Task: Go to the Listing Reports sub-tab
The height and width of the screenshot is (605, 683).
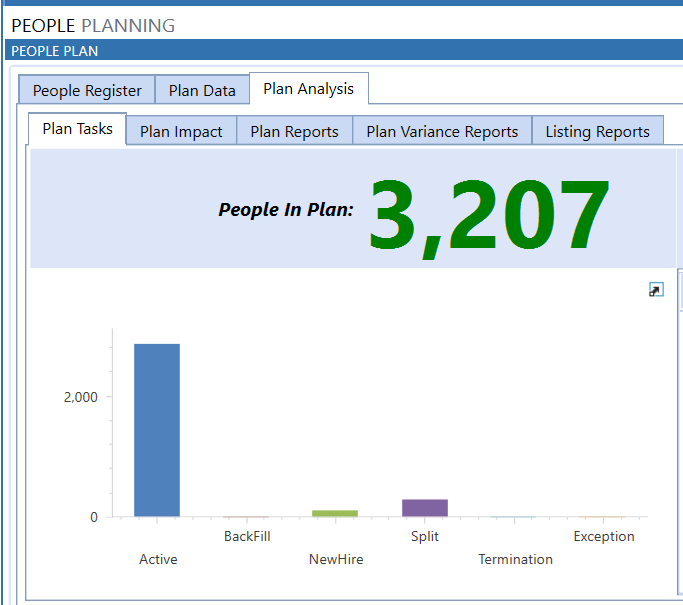Action: point(597,131)
